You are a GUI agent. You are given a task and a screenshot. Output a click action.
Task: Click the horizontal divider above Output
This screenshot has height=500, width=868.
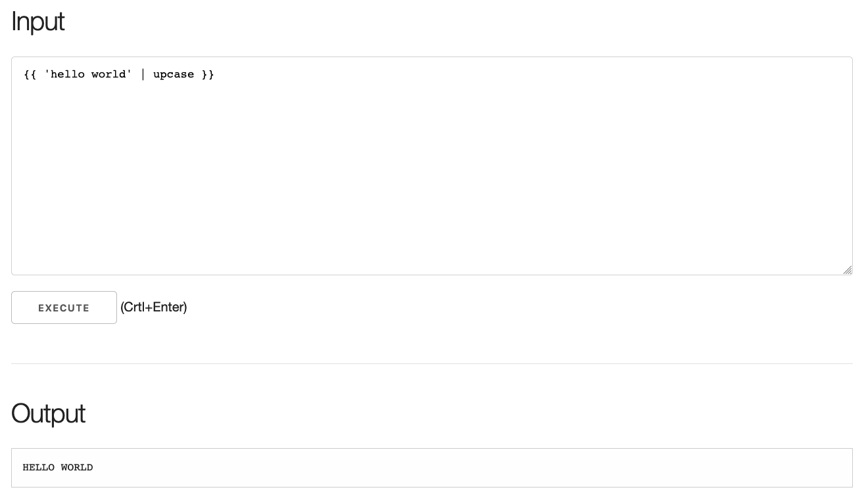(x=431, y=363)
